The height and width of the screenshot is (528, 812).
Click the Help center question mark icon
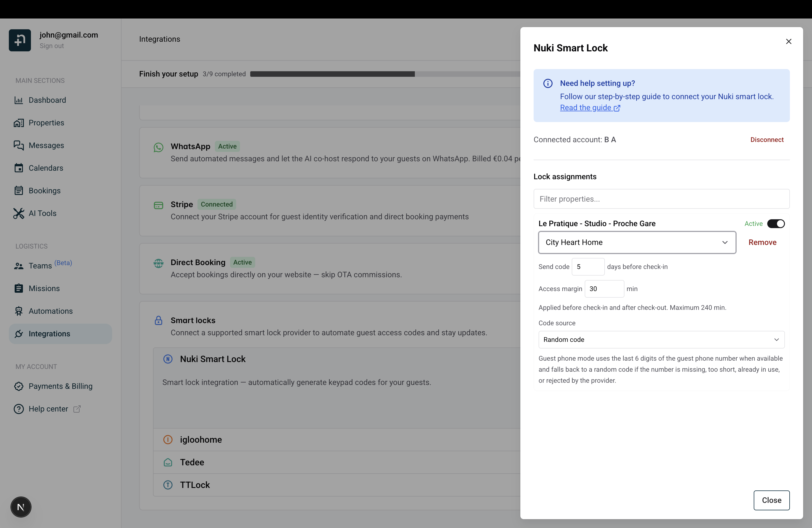point(19,409)
